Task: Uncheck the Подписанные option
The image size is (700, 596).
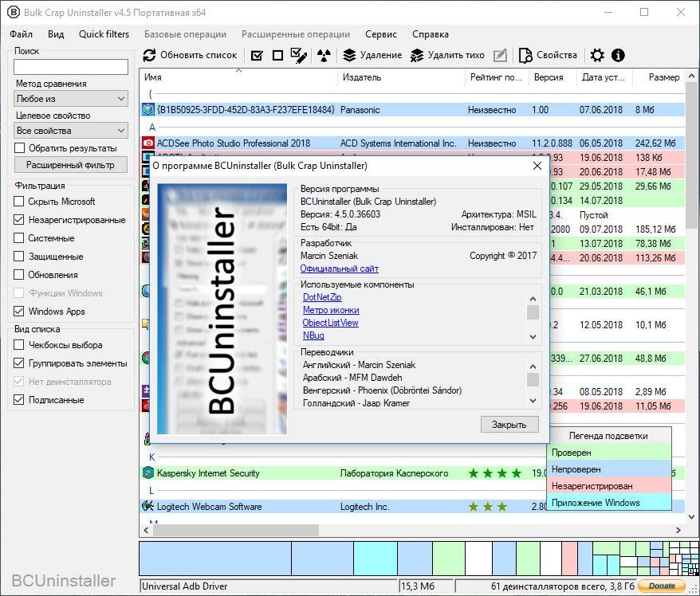Action: coord(19,400)
